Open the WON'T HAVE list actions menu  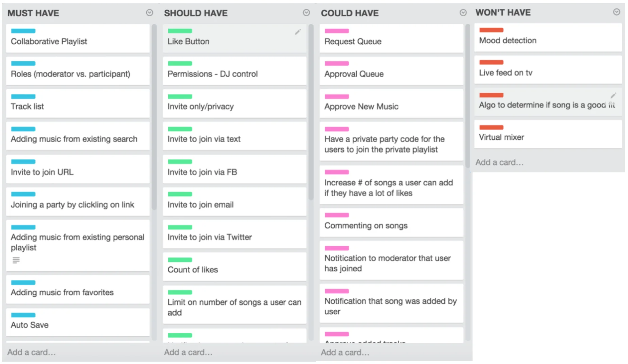pos(616,12)
